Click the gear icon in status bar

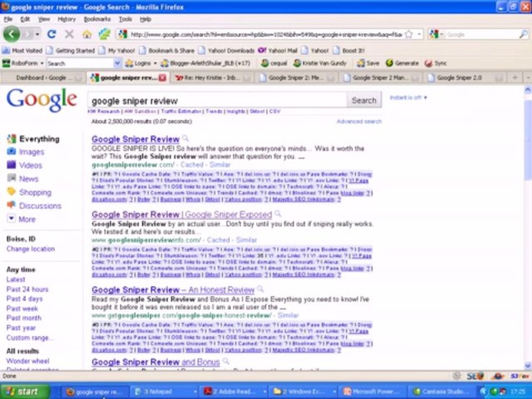pyautogui.click(x=457, y=376)
